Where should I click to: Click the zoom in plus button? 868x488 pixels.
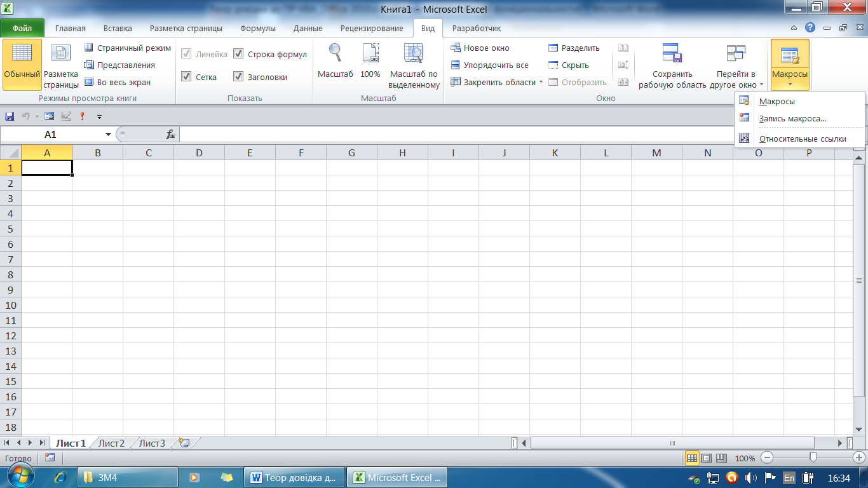pyautogui.click(x=858, y=457)
